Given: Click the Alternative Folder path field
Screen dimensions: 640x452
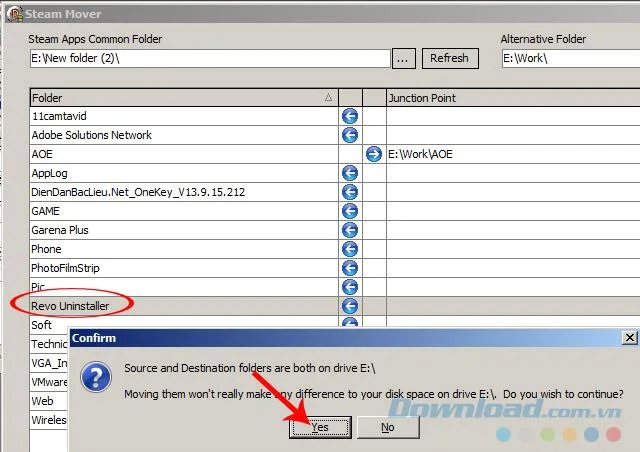Looking at the screenshot, I should coord(571,58).
